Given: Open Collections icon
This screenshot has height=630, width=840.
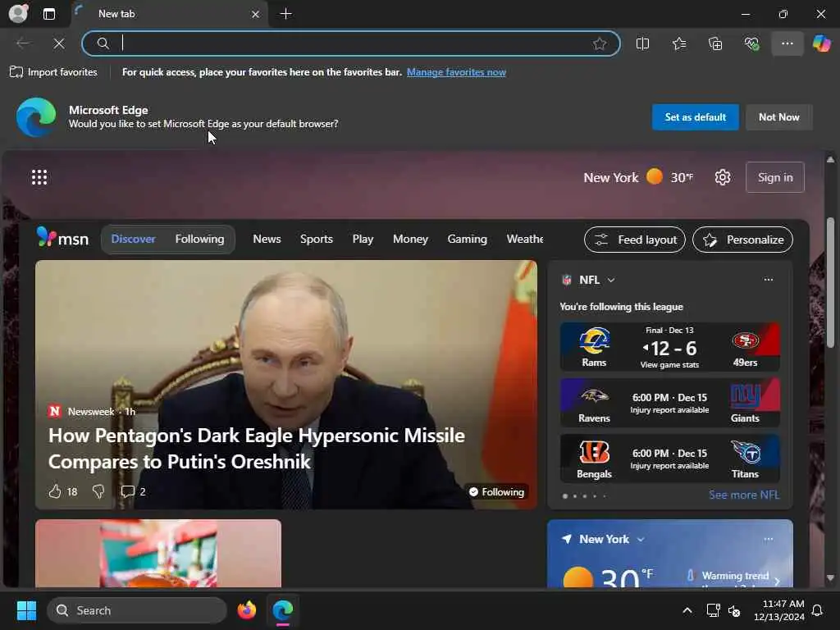Looking at the screenshot, I should click(x=715, y=43).
